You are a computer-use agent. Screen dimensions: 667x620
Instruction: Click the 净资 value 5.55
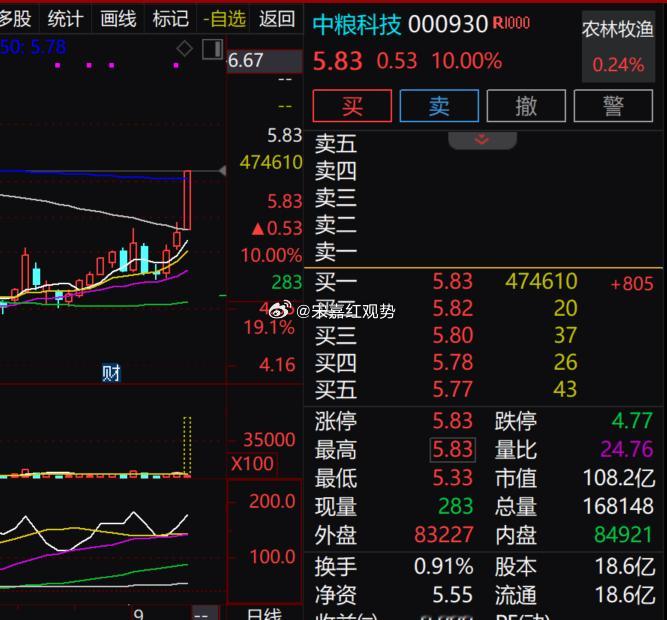tap(453, 595)
